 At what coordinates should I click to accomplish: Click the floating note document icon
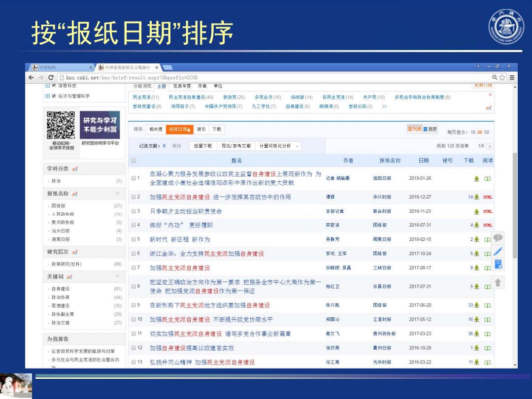(x=498, y=265)
